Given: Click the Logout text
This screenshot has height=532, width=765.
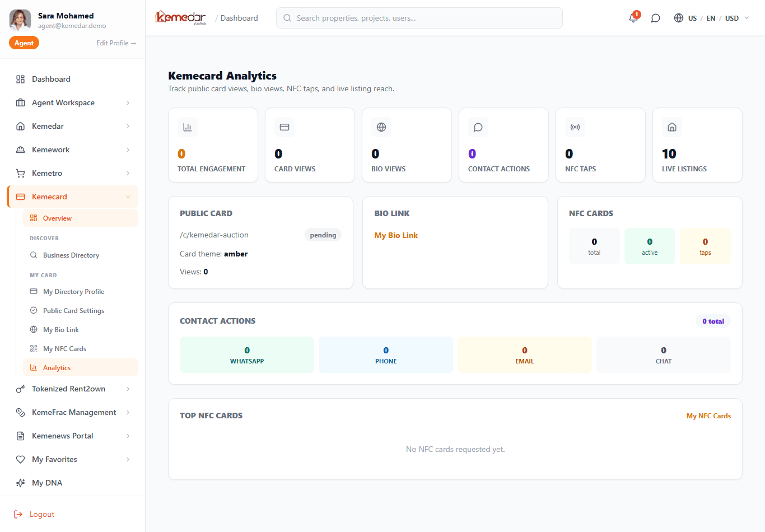Looking at the screenshot, I should tap(42, 514).
